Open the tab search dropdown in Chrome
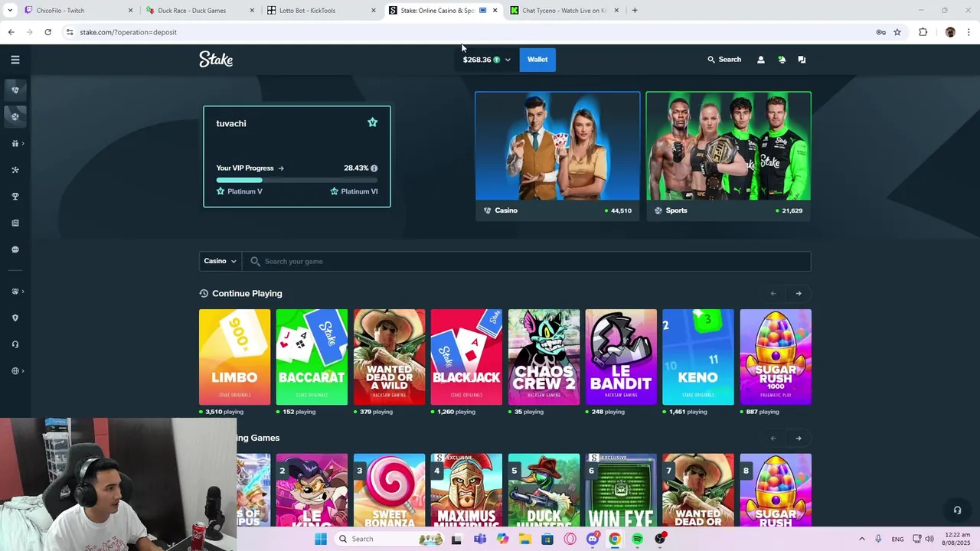The width and height of the screenshot is (980, 551). pyautogui.click(x=9, y=11)
